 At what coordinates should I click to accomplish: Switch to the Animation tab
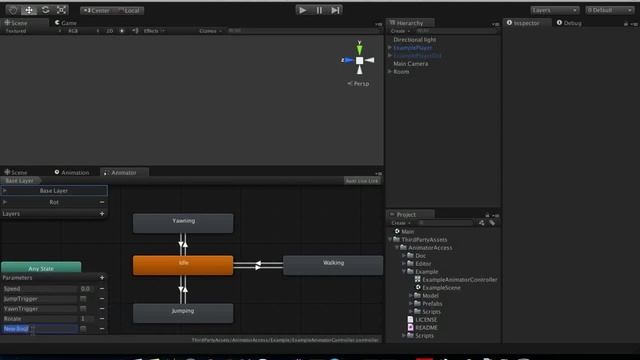[72, 172]
